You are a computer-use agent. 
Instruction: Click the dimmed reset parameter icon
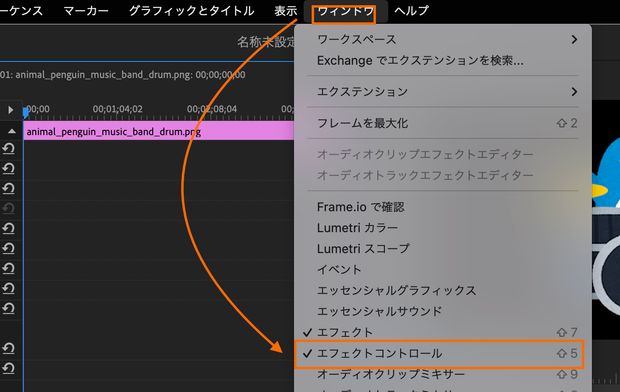click(x=9, y=208)
